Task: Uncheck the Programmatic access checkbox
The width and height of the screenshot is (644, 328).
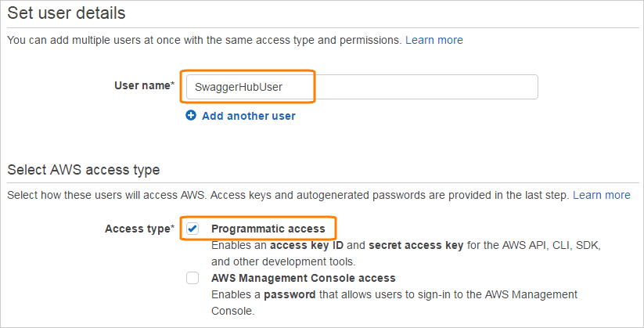Action: pos(192,229)
